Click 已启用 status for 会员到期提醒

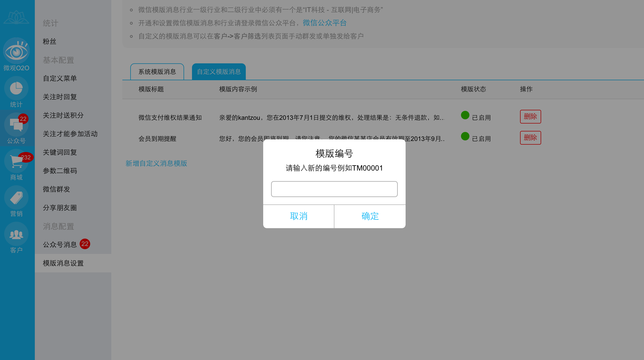click(481, 139)
